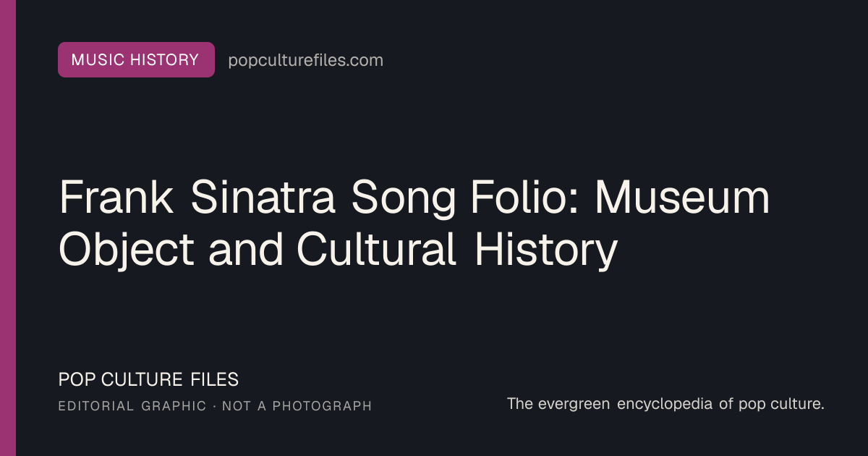Click 'EDITORIAL GRAPHIC' in the footer note
This screenshot has width=868, height=456.
click(x=132, y=406)
